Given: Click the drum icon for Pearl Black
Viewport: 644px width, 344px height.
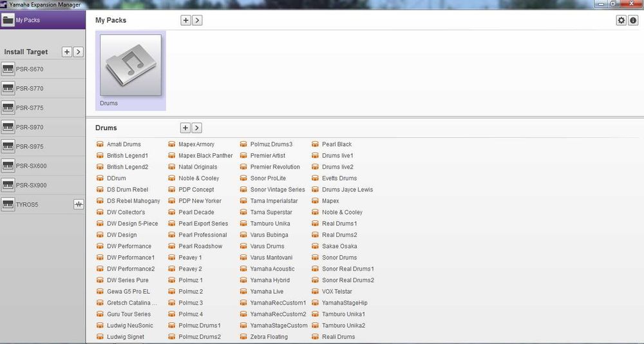Looking at the screenshot, I should click(x=315, y=144).
